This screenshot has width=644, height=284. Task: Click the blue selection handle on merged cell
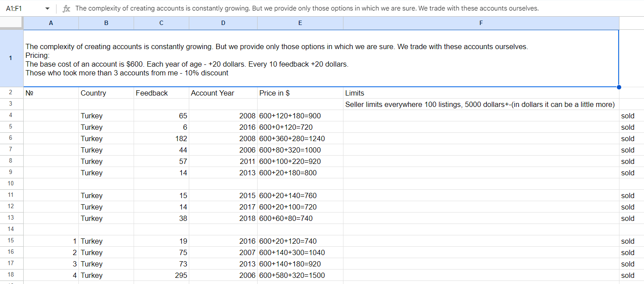pyautogui.click(x=619, y=87)
